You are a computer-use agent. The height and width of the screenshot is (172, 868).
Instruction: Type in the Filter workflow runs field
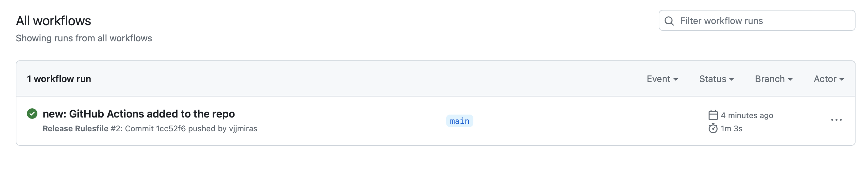[761, 21]
